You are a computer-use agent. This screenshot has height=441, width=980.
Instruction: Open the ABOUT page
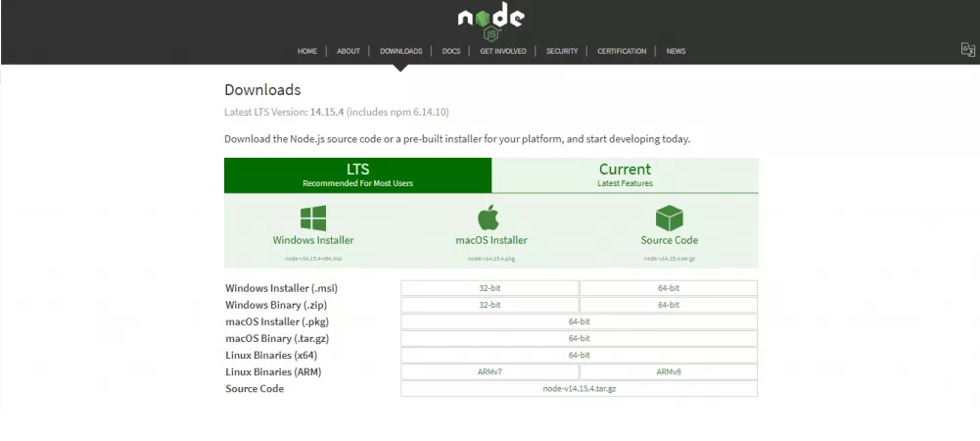[x=349, y=51]
